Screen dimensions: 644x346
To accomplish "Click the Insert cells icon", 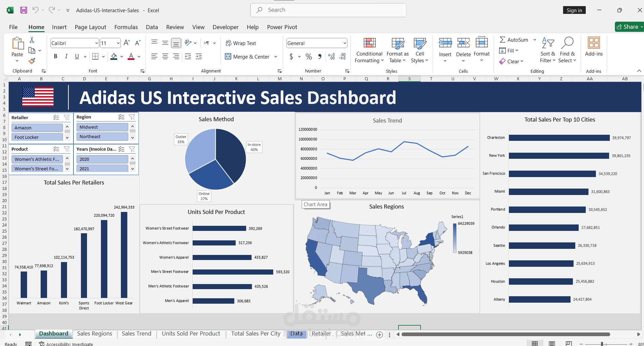I will pos(445,43).
